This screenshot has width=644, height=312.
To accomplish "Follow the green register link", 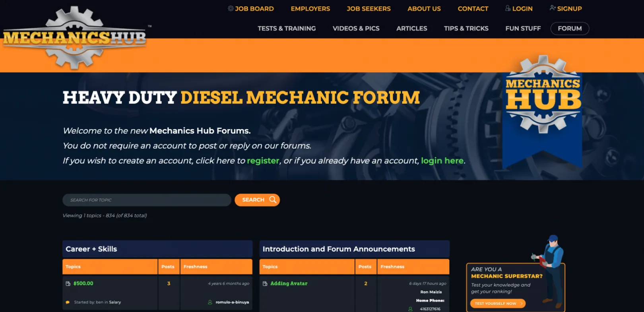I will 263,161.
